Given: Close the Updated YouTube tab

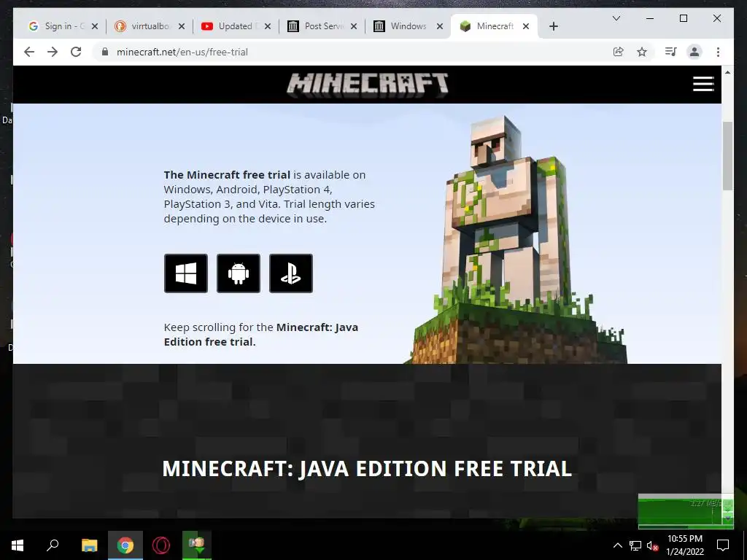Looking at the screenshot, I should click(268, 27).
